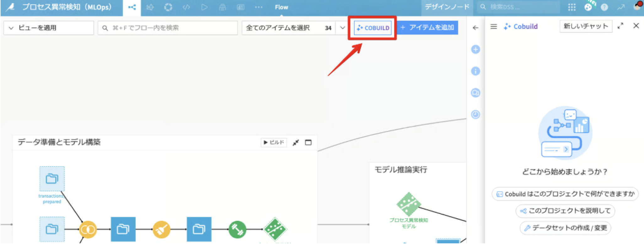The height and width of the screenshot is (249, 644).
Task: Select the blue dataset before the train recipe
Action: point(199,229)
